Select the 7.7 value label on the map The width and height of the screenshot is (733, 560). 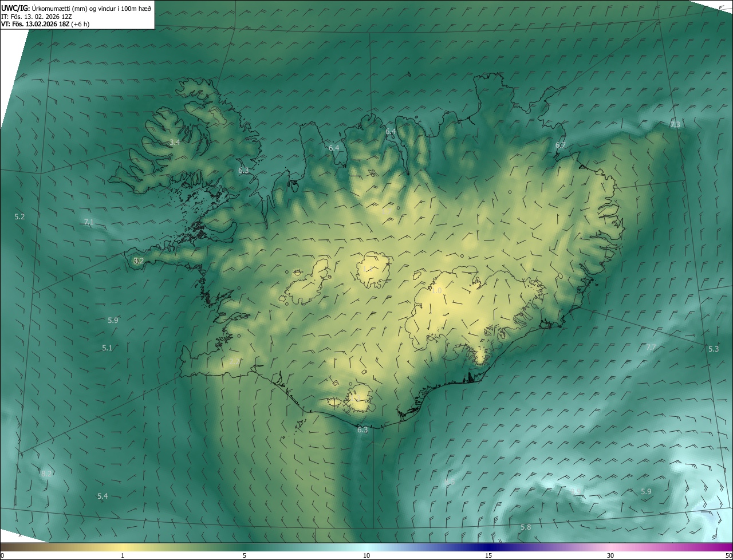click(x=651, y=348)
